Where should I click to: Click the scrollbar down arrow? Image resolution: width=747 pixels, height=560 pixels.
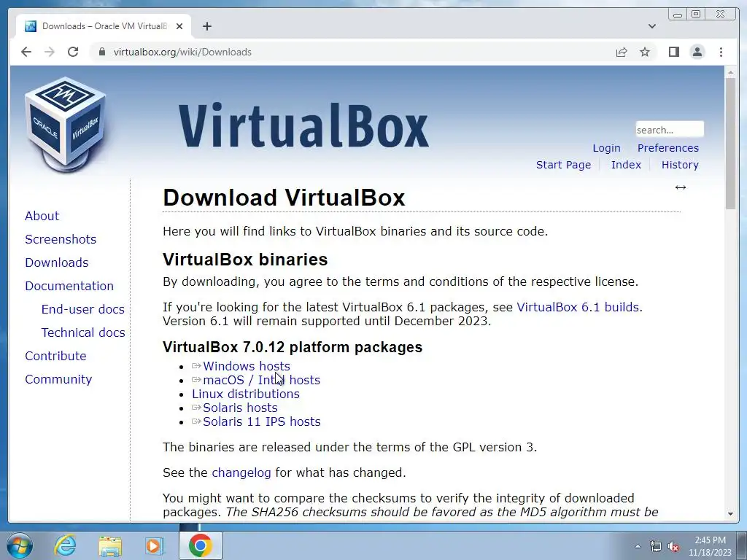click(730, 514)
